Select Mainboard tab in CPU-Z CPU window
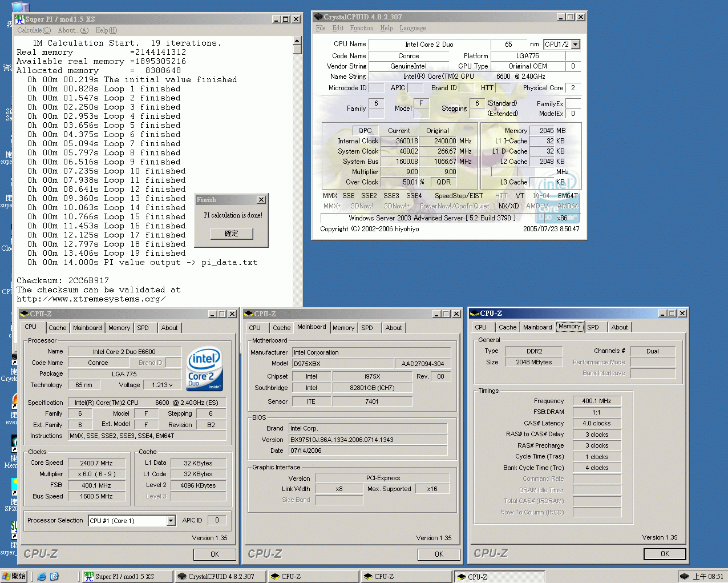 point(87,328)
